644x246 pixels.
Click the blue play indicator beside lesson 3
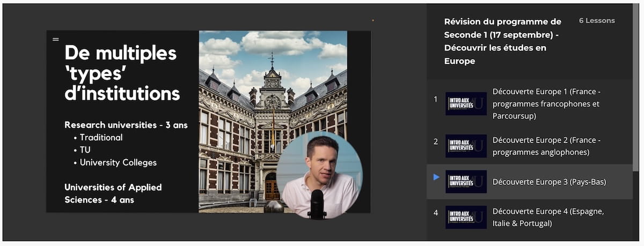pos(436,177)
